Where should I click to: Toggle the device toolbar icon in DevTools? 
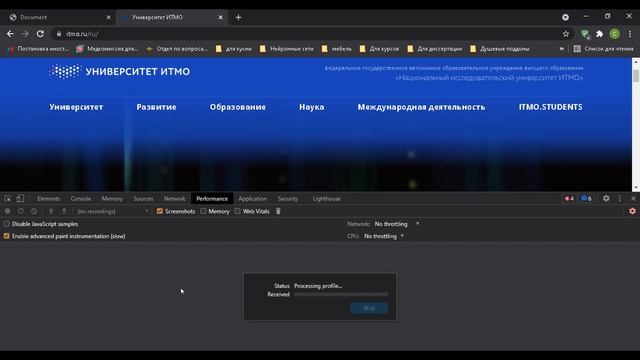pyautogui.click(x=20, y=198)
